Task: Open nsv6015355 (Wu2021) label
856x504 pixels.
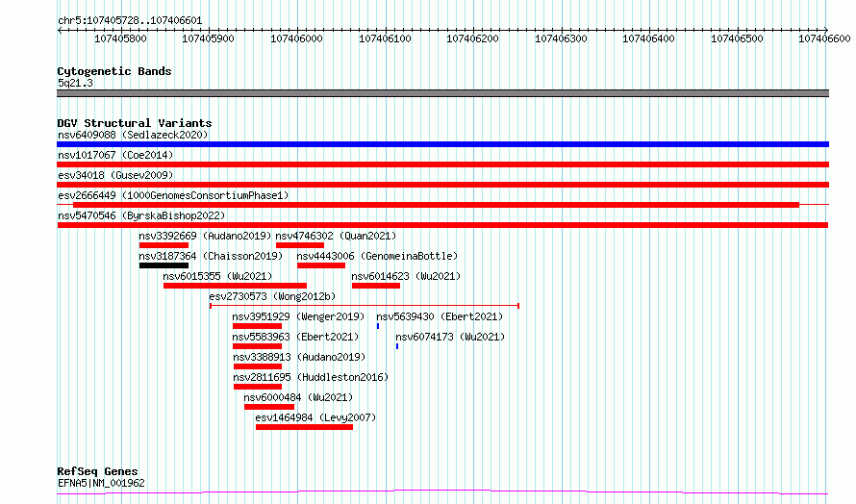Action: (217, 276)
